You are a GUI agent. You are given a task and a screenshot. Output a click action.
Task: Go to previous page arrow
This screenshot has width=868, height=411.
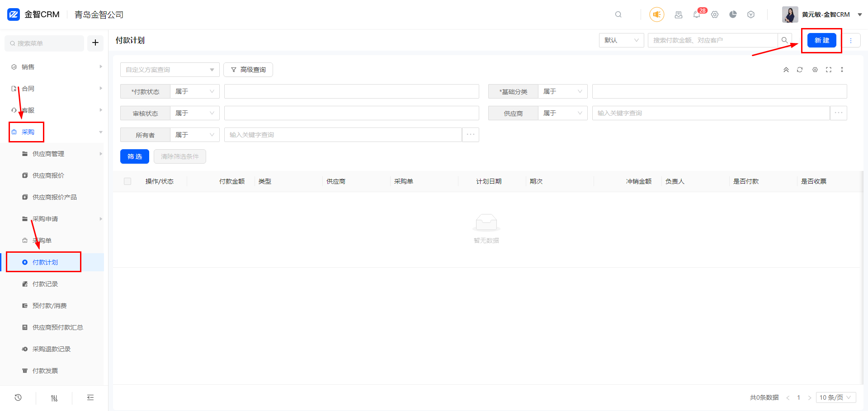point(788,398)
